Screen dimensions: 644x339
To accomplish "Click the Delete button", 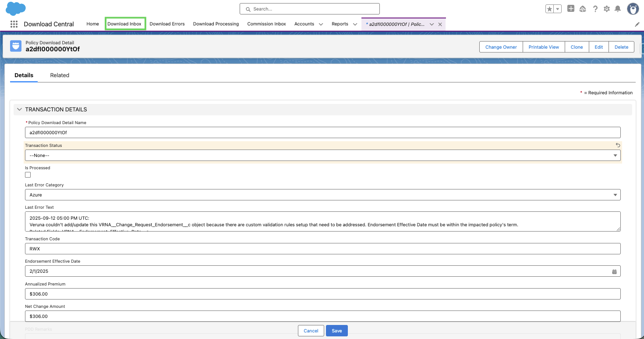I will pos(621,47).
